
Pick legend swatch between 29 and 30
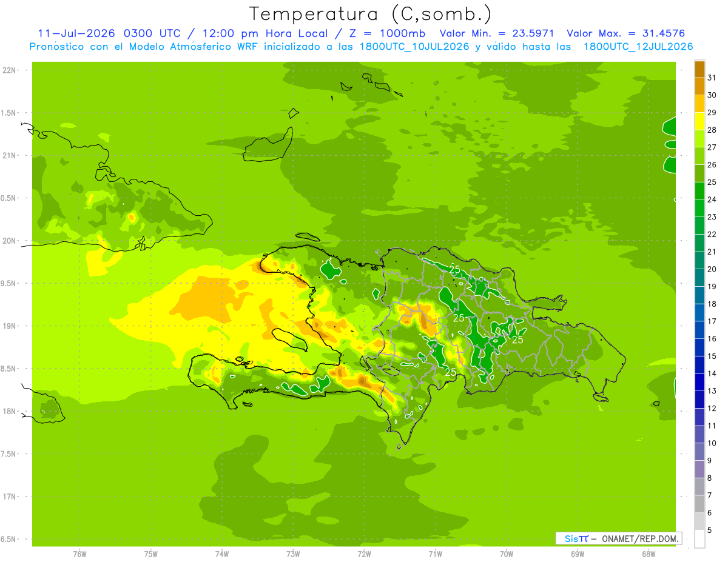click(x=699, y=103)
